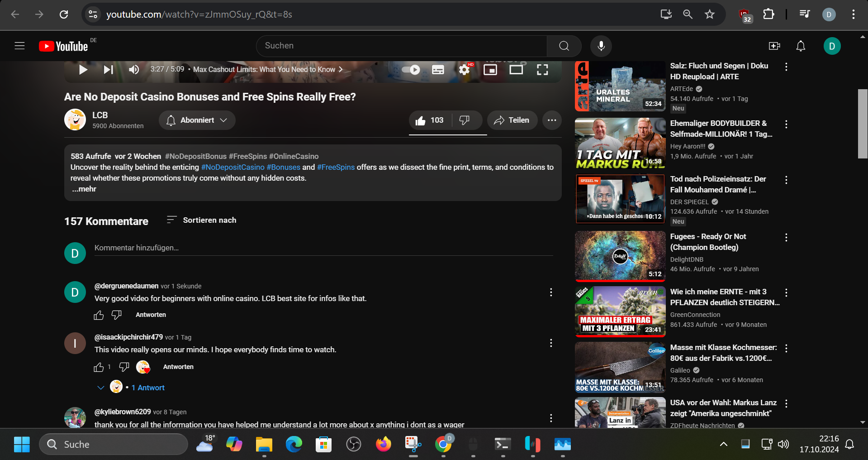Open Windows Start menu

[22, 445]
